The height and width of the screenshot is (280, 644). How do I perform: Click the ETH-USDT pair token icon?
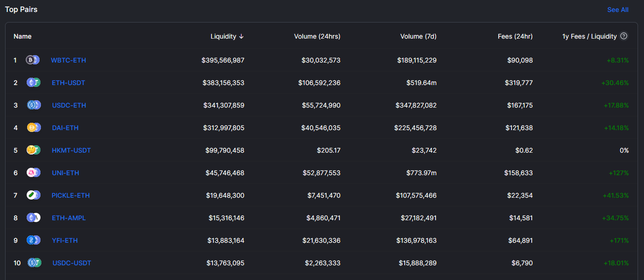click(x=34, y=83)
